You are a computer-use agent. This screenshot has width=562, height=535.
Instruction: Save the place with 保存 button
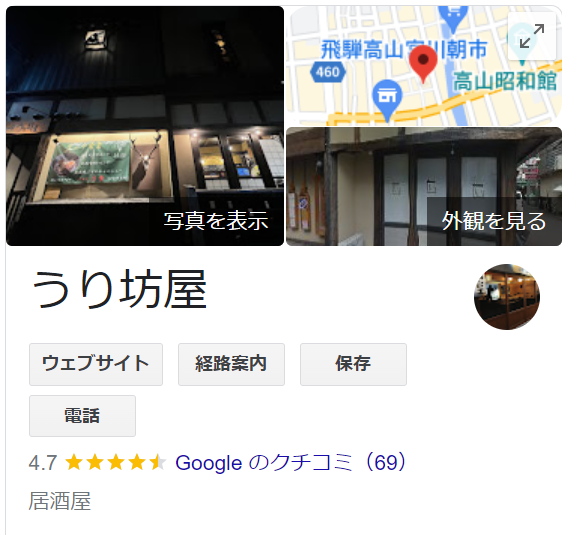point(353,364)
